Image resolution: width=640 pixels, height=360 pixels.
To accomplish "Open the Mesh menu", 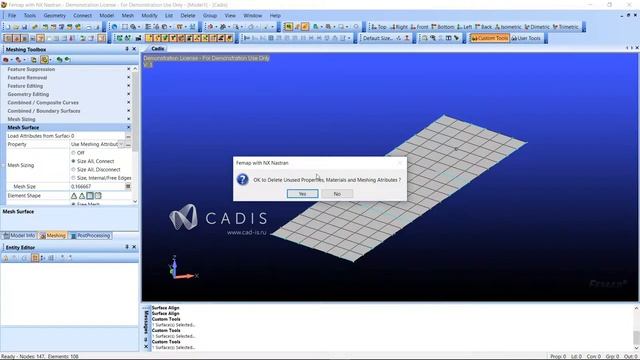I will tap(128, 16).
